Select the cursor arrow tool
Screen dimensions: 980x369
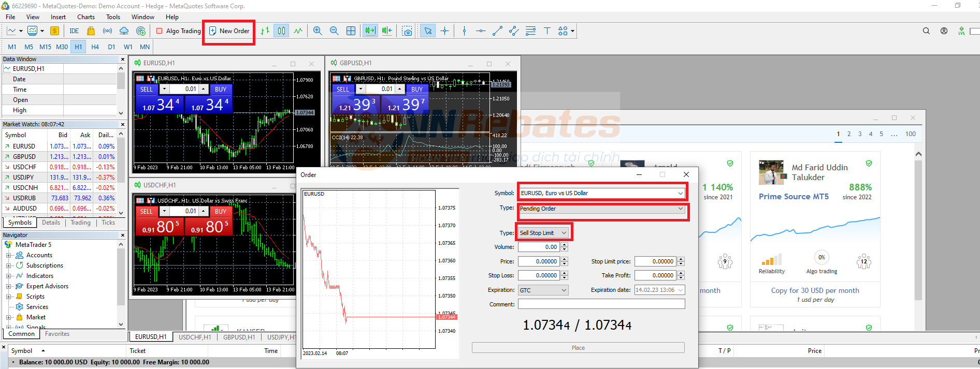pyautogui.click(x=428, y=31)
